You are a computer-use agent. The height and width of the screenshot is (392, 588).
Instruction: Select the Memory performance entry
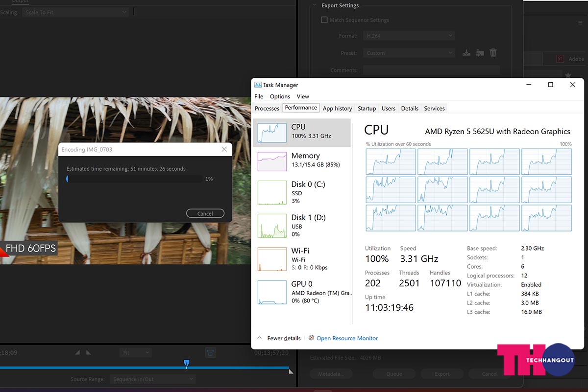302,161
